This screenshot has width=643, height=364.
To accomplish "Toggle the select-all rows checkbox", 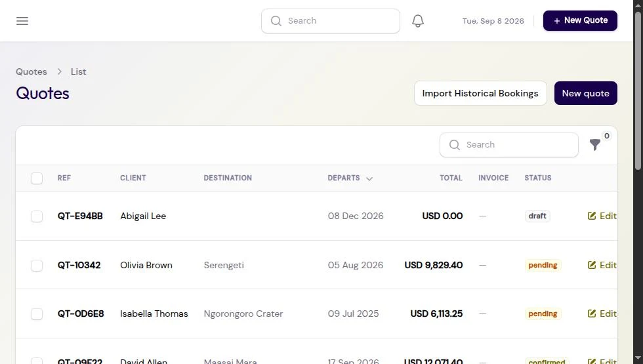I will coord(37,178).
